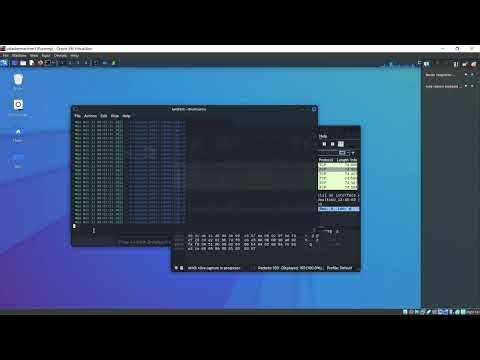Click the green icon in the Kali panel
The height and width of the screenshot is (360, 480).
point(113,62)
